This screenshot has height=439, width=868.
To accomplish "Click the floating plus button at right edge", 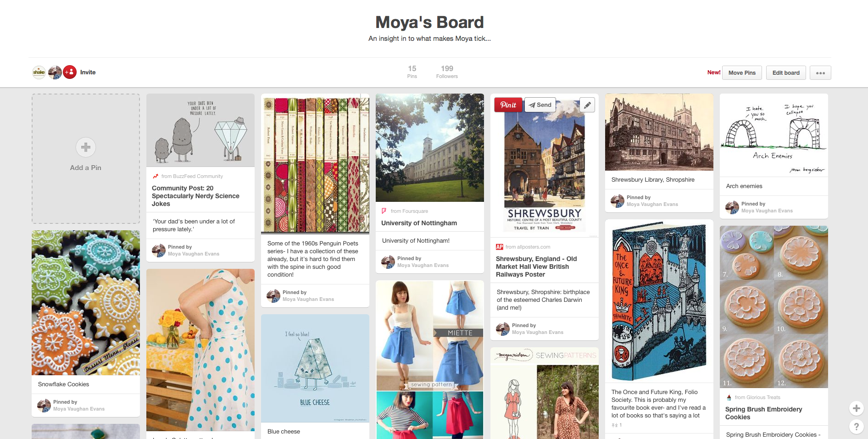I will [856, 408].
